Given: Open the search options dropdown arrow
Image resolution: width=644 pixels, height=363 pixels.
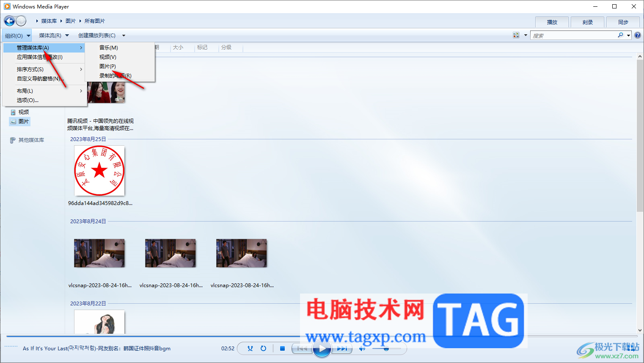Looking at the screenshot, I should tap(629, 35).
